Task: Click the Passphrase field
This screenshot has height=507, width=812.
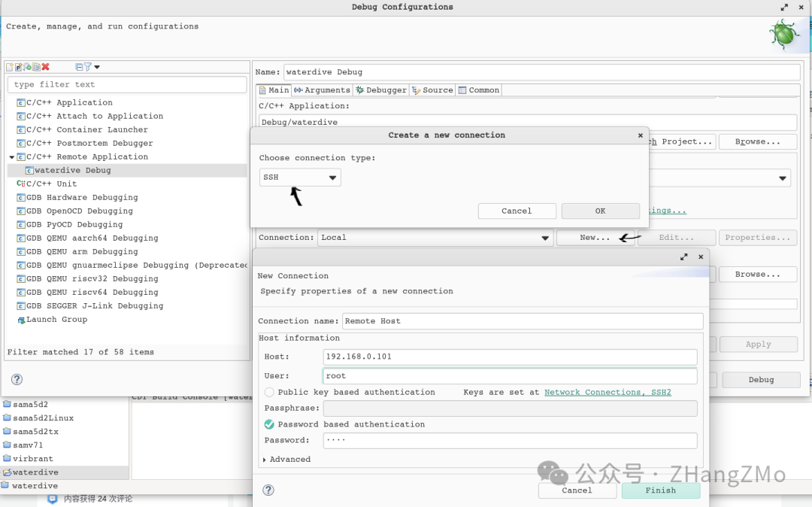Action: tap(510, 408)
